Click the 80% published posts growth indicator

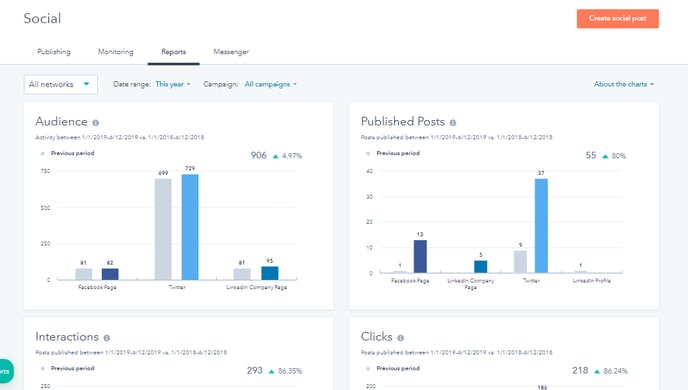pos(614,156)
